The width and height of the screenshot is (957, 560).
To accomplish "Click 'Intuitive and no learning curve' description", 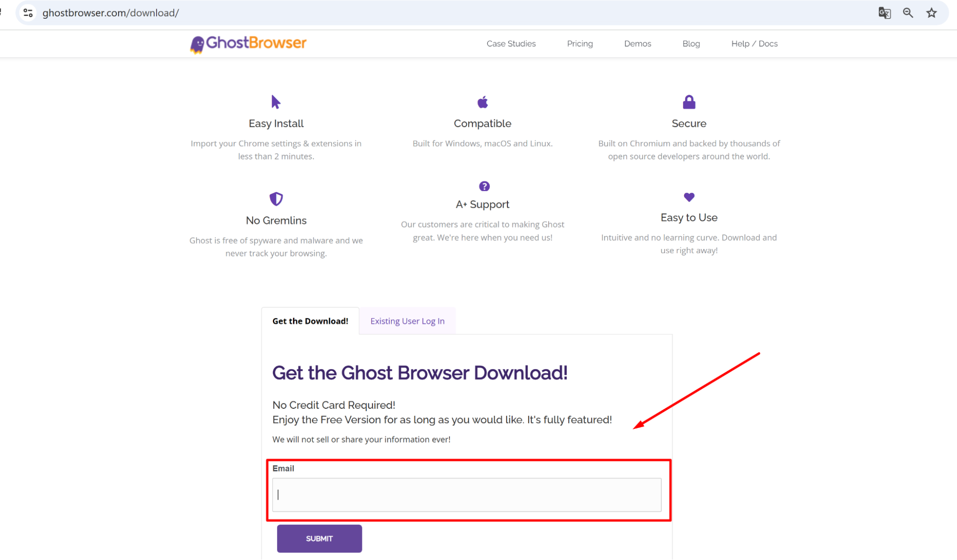I will 689,244.
